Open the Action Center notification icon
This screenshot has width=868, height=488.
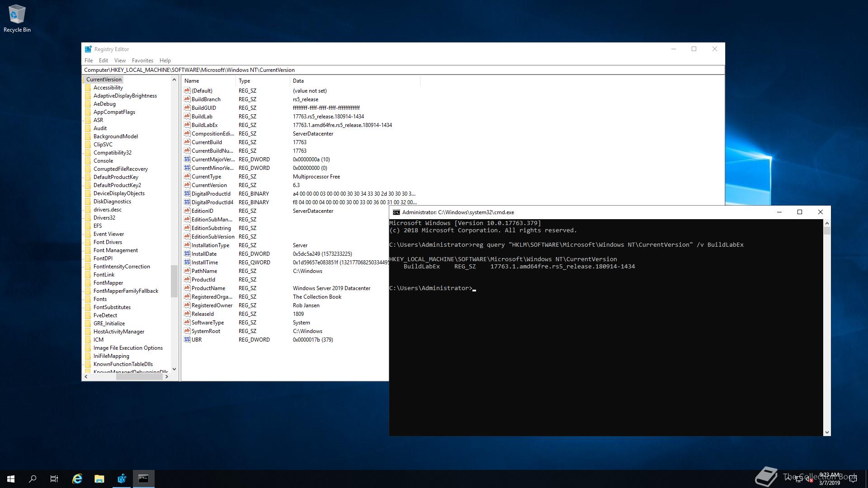point(853,479)
